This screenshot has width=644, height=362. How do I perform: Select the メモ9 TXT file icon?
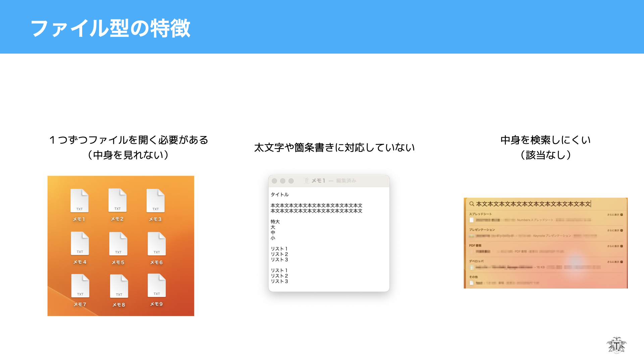click(x=157, y=286)
